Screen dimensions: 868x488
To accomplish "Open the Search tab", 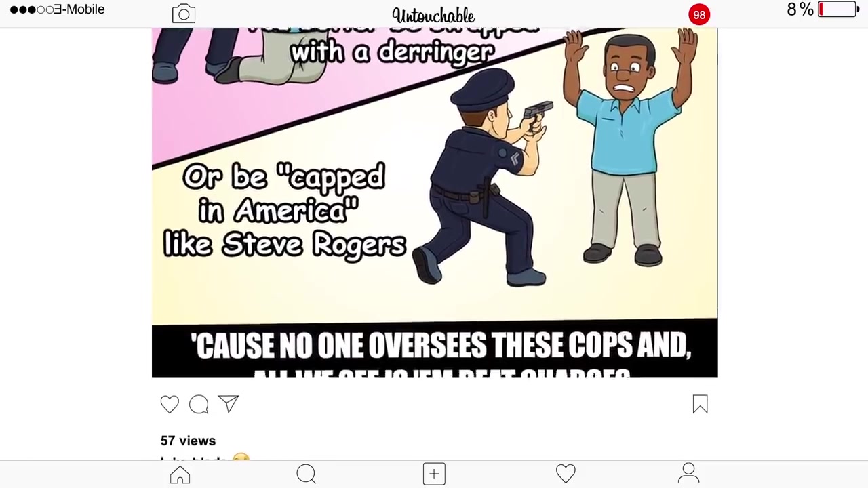I will tap(307, 474).
